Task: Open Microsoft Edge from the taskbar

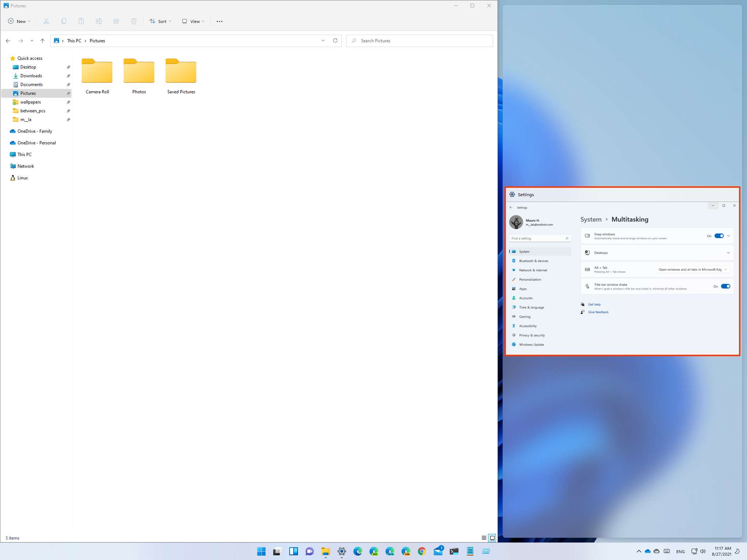Action: [358, 552]
